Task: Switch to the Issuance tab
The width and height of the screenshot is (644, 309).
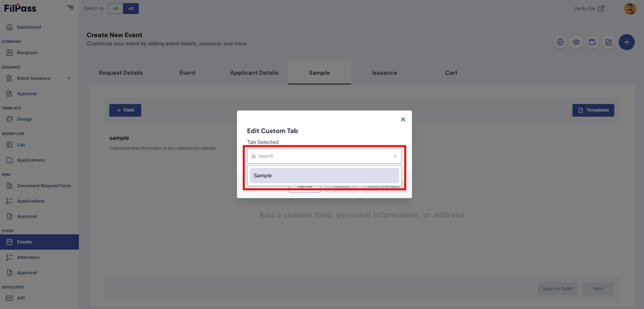Action: tap(384, 73)
